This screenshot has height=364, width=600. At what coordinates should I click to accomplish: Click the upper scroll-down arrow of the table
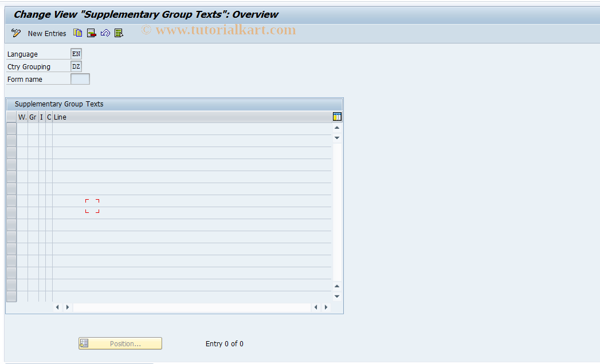pyautogui.click(x=337, y=138)
